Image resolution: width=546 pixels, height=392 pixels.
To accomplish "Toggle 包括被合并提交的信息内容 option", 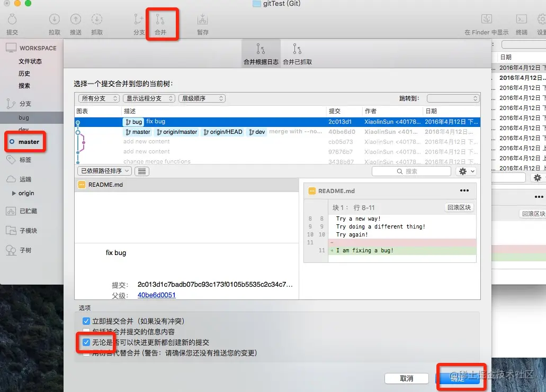I will (x=86, y=332).
